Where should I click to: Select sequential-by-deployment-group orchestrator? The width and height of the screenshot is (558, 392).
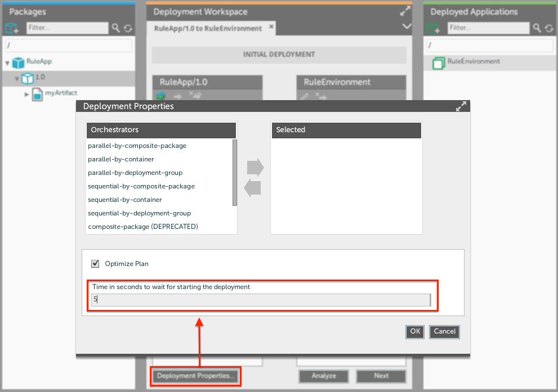click(x=139, y=213)
